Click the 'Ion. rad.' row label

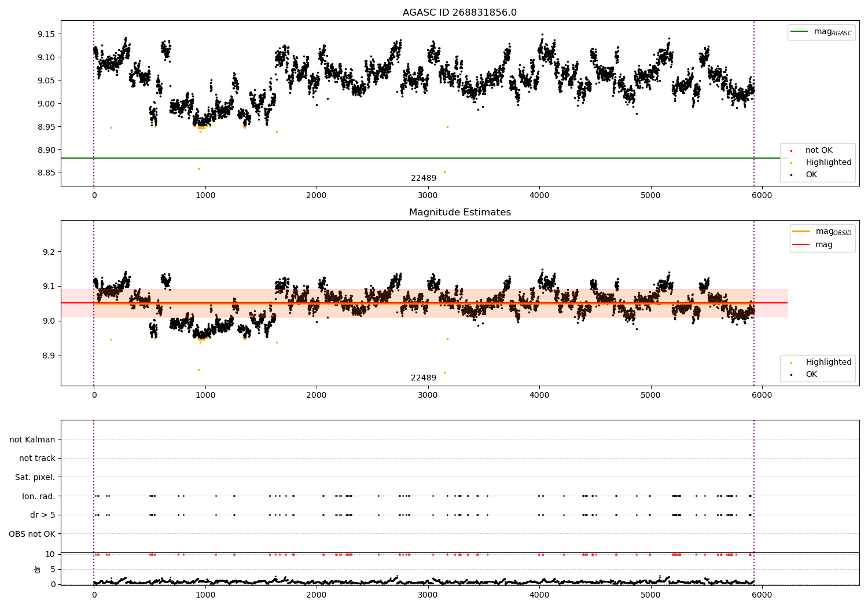coord(39,496)
